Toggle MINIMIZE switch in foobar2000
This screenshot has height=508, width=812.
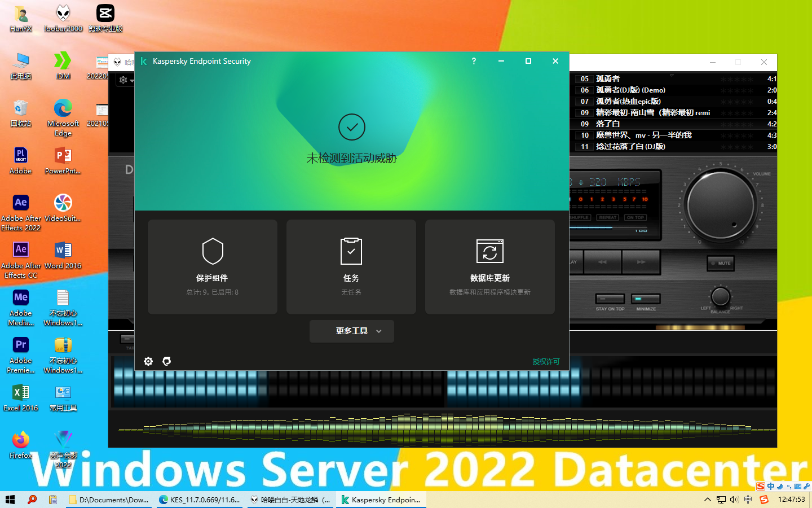click(646, 299)
